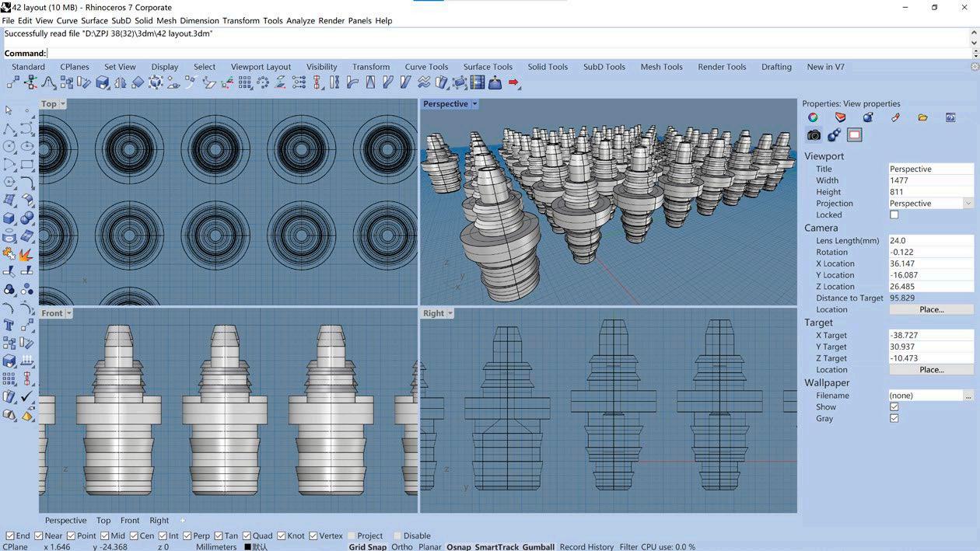Toggle the Locked viewport checkbox
The height and width of the screenshot is (551, 980).
click(894, 215)
